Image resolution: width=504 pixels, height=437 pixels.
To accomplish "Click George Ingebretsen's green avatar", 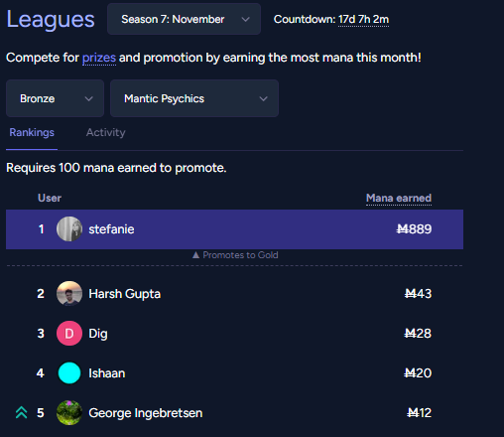I will [69, 413].
